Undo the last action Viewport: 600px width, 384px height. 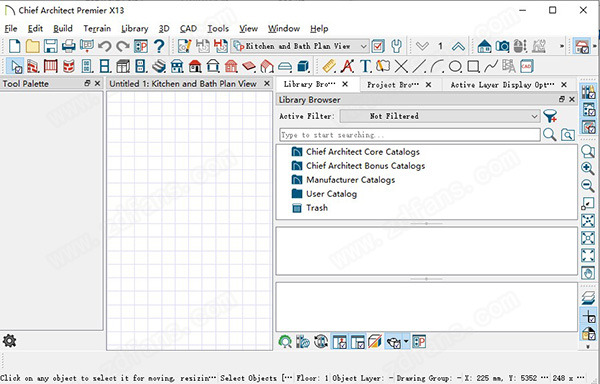(104, 46)
